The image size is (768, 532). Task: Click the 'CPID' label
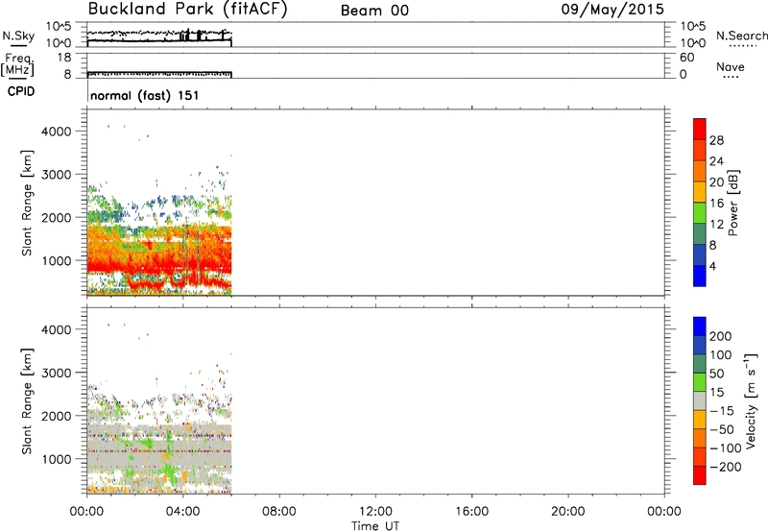(x=21, y=91)
